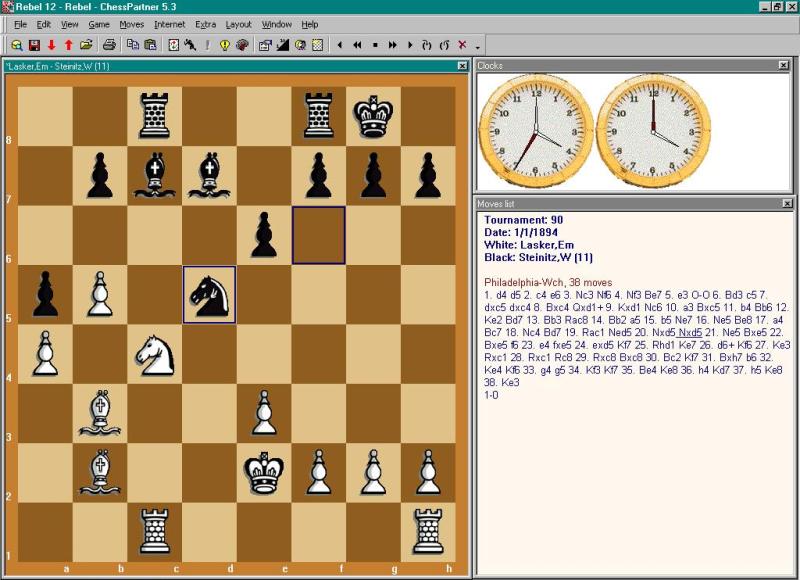Image resolution: width=800 pixels, height=580 pixels.
Task: Click the white king on e2
Action: 264,470
